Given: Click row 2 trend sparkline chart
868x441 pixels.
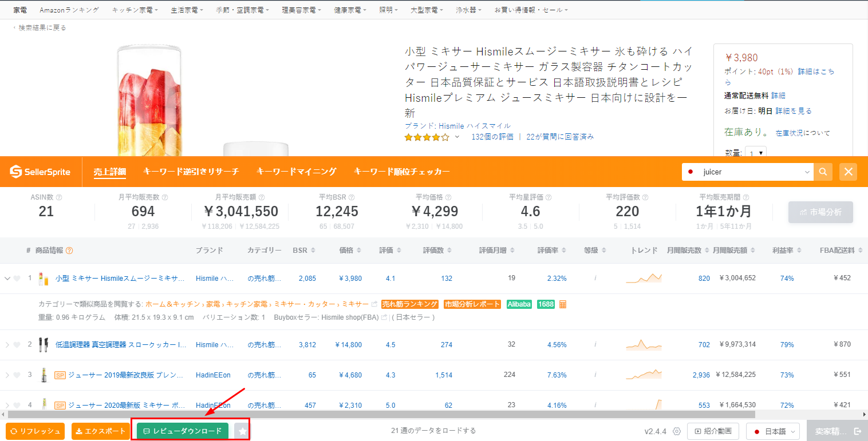Looking at the screenshot, I should click(644, 345).
